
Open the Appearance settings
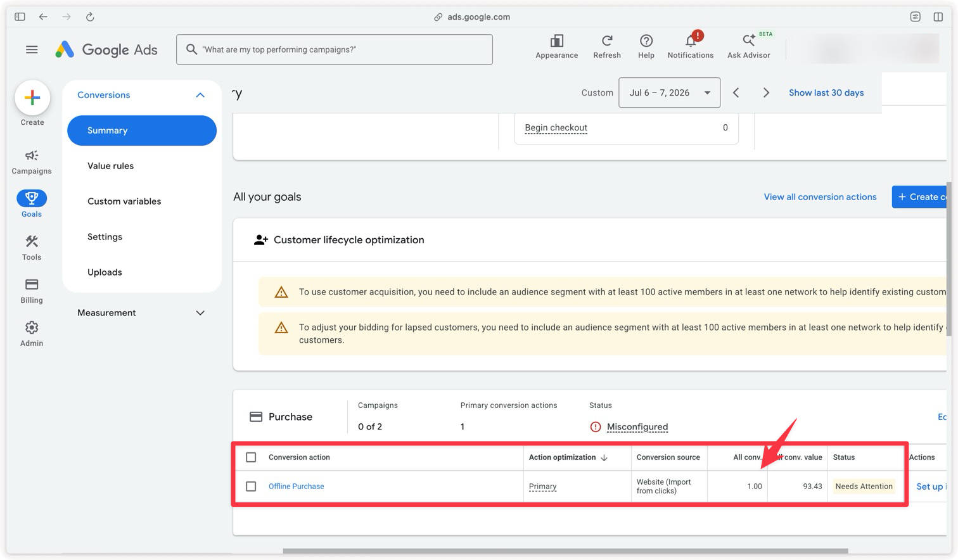click(x=556, y=47)
